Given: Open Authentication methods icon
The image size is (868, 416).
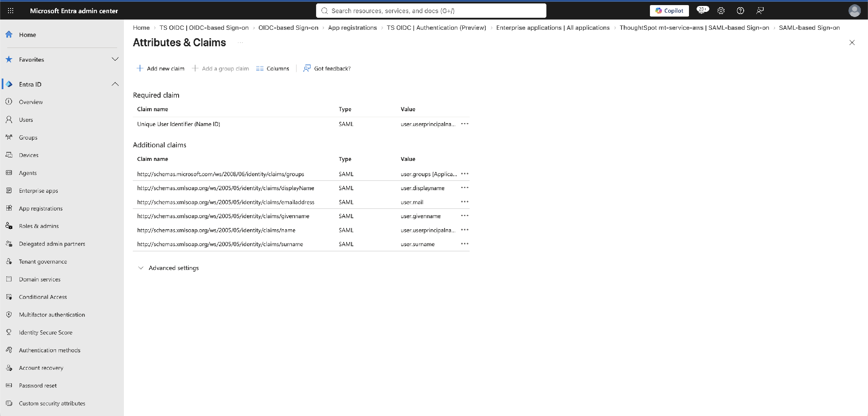Looking at the screenshot, I should (x=9, y=350).
